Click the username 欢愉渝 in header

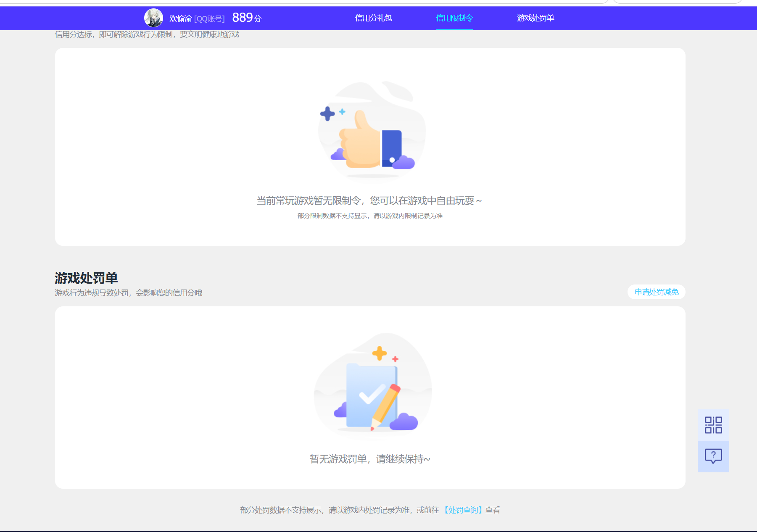click(x=180, y=19)
